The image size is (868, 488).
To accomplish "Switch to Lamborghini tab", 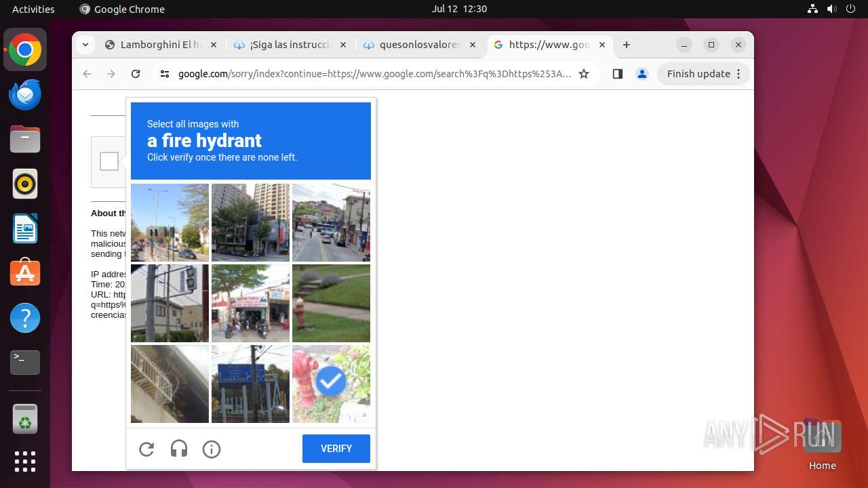I will coord(161,45).
